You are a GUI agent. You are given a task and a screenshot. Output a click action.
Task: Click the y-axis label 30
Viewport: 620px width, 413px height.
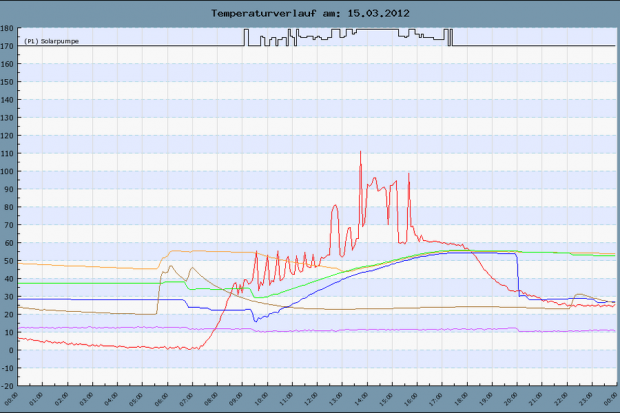point(9,297)
